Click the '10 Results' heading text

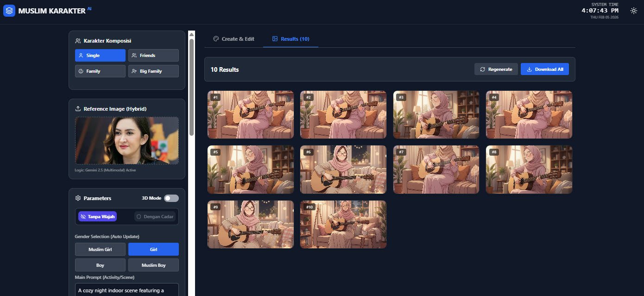pos(225,69)
